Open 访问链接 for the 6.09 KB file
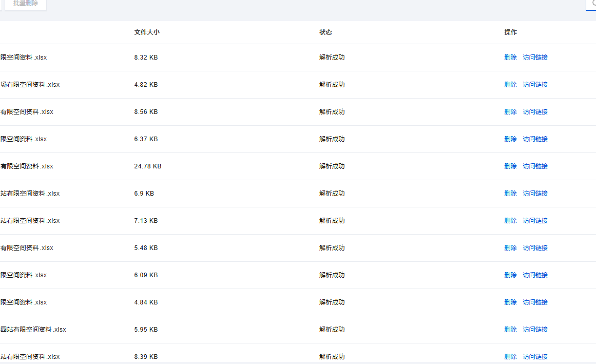596x364 pixels. point(535,275)
